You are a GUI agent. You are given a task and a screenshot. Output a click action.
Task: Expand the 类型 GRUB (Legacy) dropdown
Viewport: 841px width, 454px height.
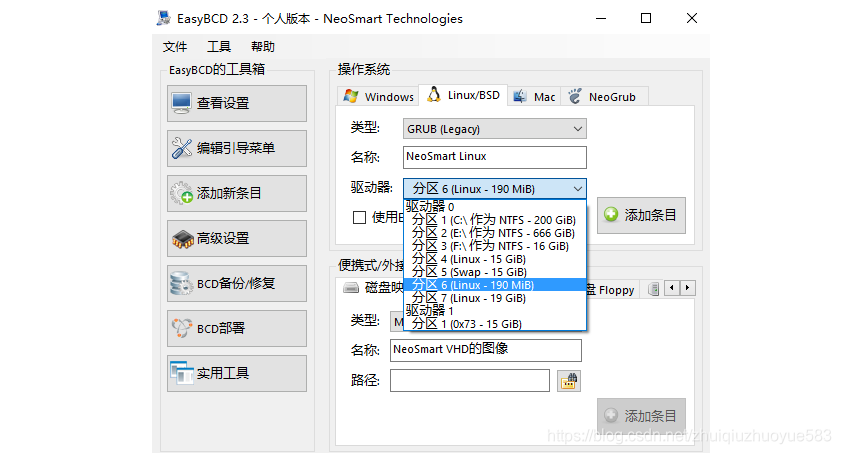495,129
